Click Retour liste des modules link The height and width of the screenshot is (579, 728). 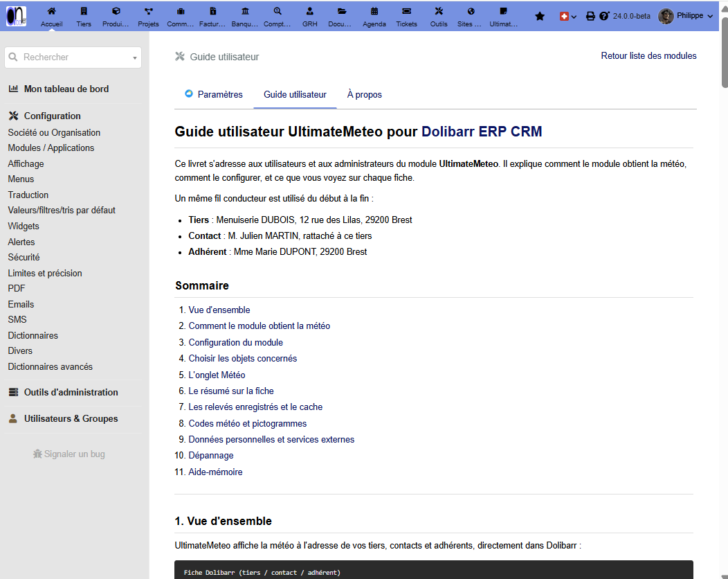point(648,56)
